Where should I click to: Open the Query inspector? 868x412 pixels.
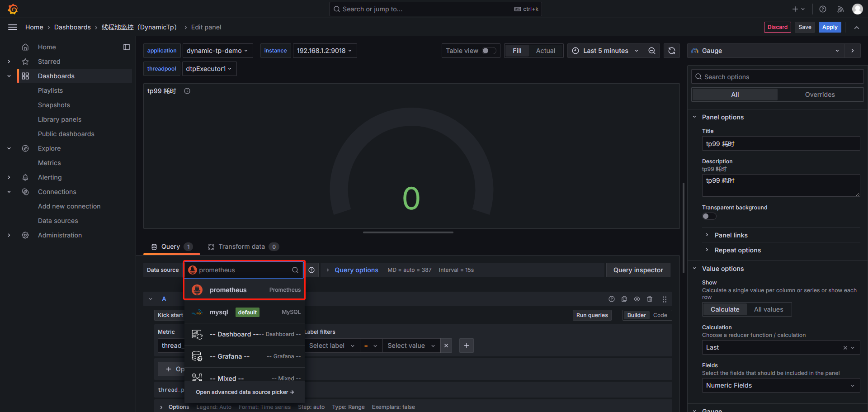click(x=638, y=270)
